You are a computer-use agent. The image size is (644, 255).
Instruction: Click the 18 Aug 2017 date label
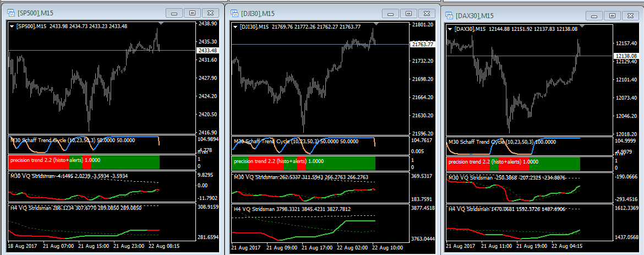pyautogui.click(x=21, y=246)
